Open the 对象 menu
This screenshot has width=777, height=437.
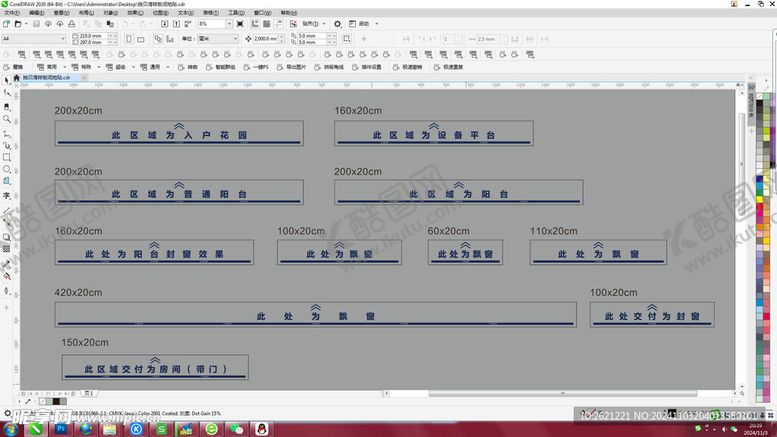(x=110, y=13)
